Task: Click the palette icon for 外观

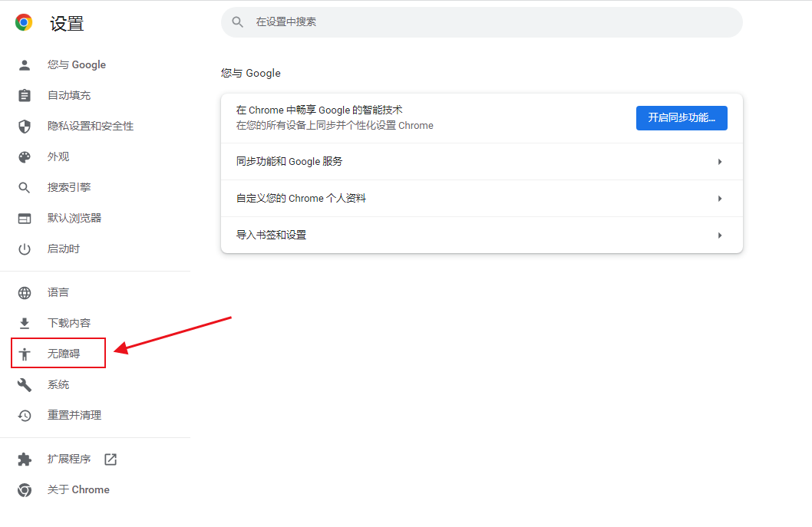Action: click(x=25, y=156)
